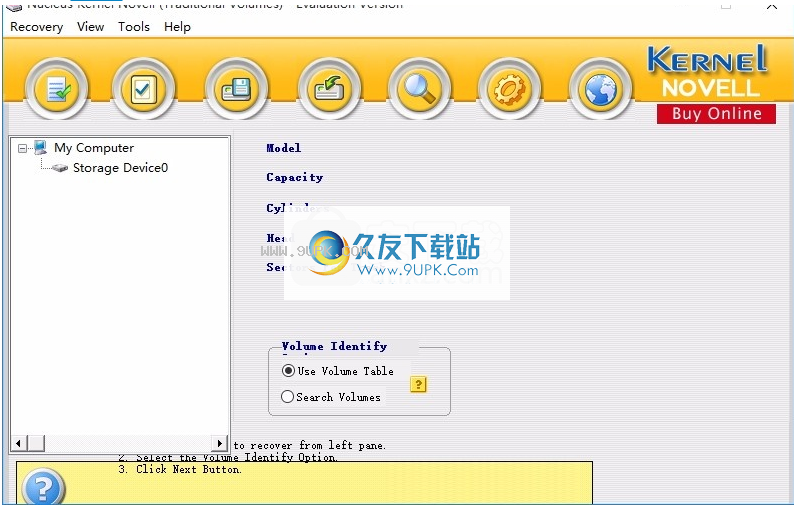Image resolution: width=794 pixels, height=507 pixels.
Task: Click the Storage Device0 drive icon
Action: (x=60, y=168)
